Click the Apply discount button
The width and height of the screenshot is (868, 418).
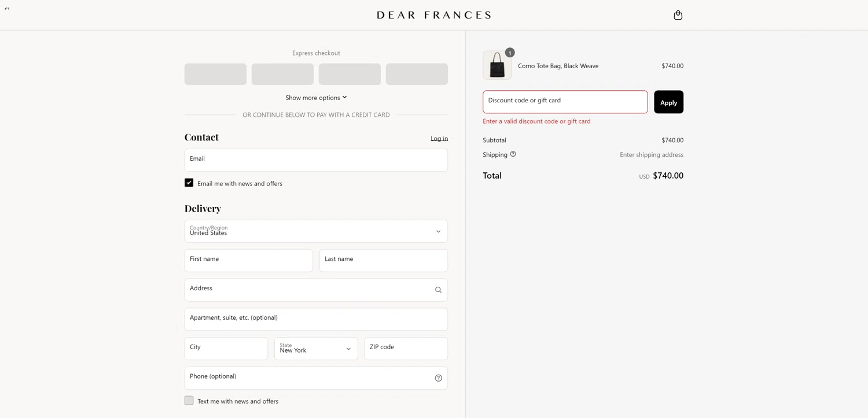(668, 102)
